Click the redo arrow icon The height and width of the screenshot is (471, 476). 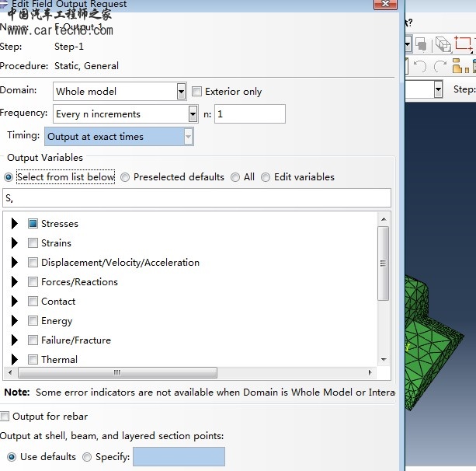tap(440, 67)
